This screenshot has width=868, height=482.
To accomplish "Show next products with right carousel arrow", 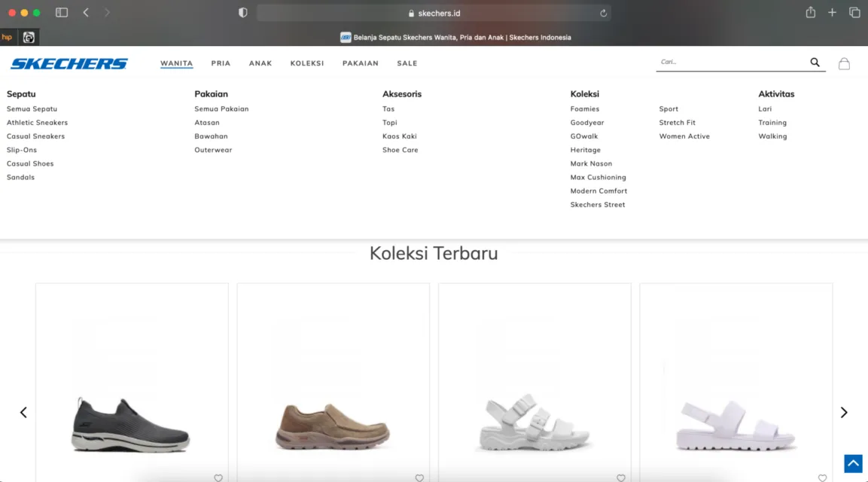I will pos(844,412).
